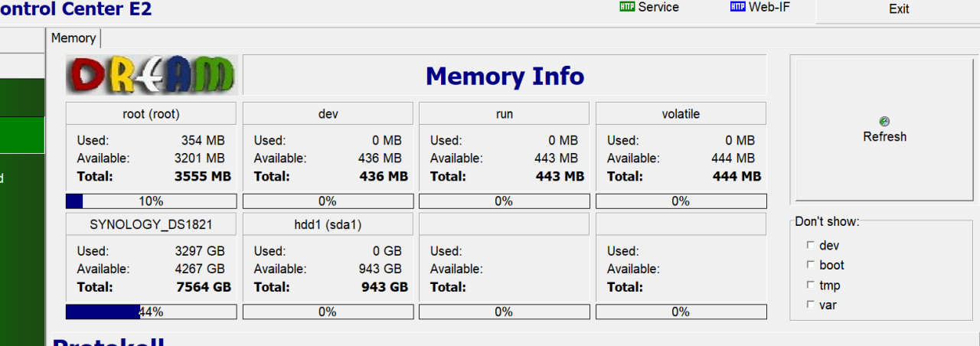Click the hdd1 (sda1) header
The width and height of the screenshot is (980, 346).
tap(328, 224)
